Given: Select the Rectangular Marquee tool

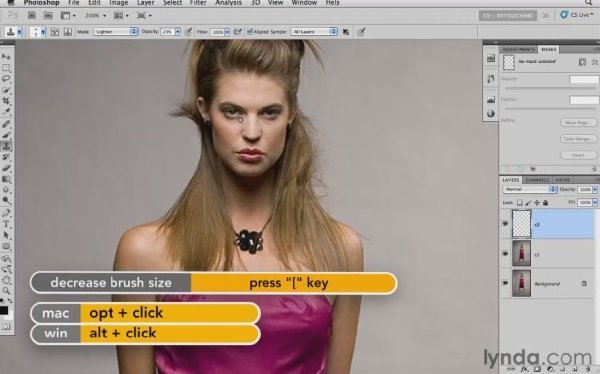Looking at the screenshot, I should tap(6, 68).
